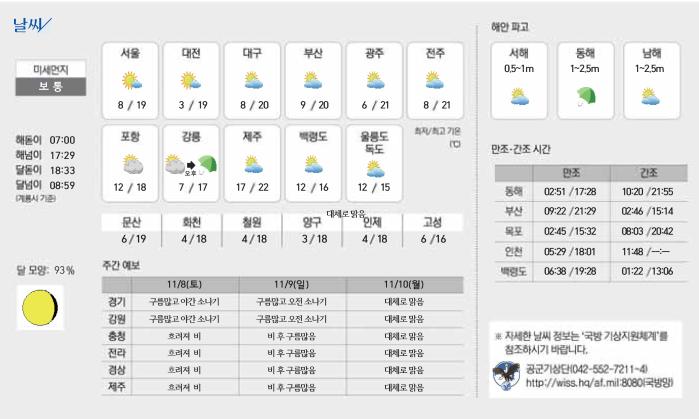Click the Seoul (서울) weather icon
The height and width of the screenshot is (419, 699).
click(x=131, y=81)
